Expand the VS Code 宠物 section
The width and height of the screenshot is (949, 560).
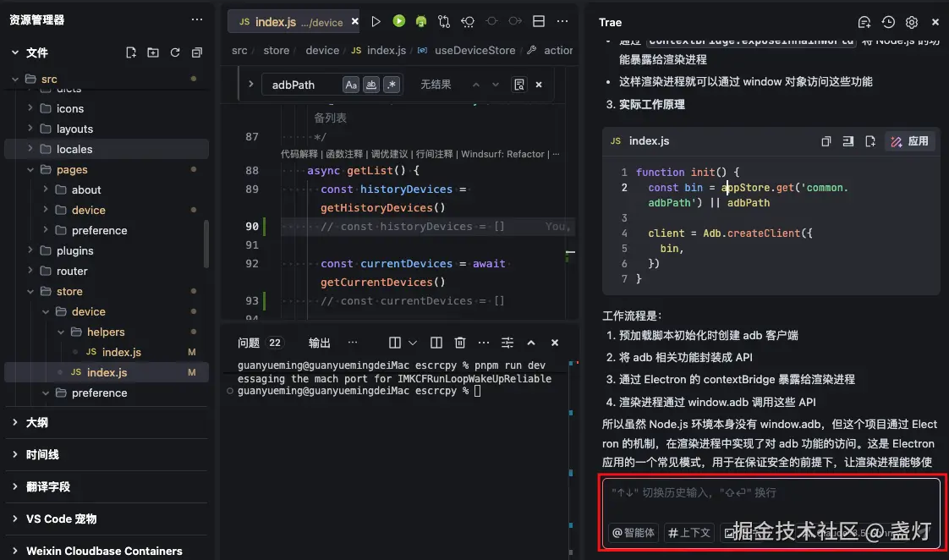point(15,519)
